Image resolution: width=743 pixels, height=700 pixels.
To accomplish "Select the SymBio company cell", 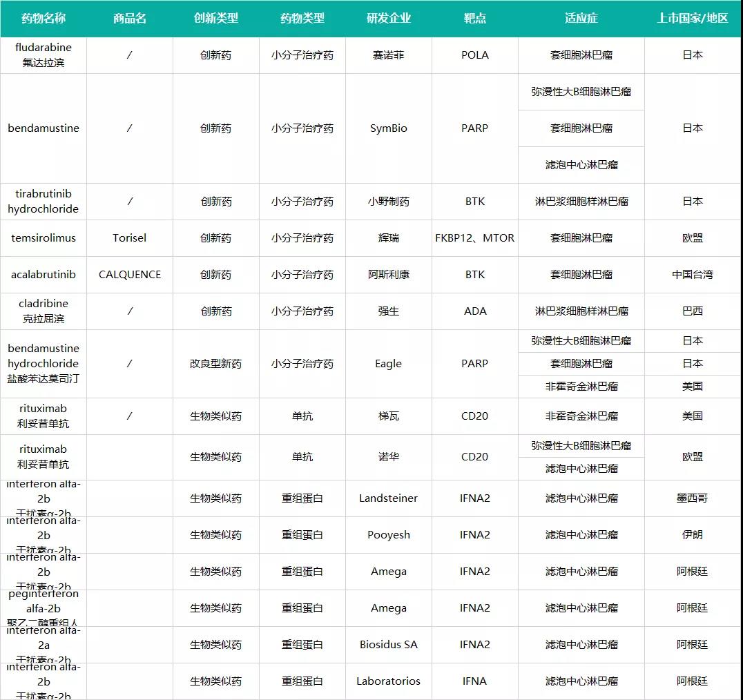I will 389,128.
